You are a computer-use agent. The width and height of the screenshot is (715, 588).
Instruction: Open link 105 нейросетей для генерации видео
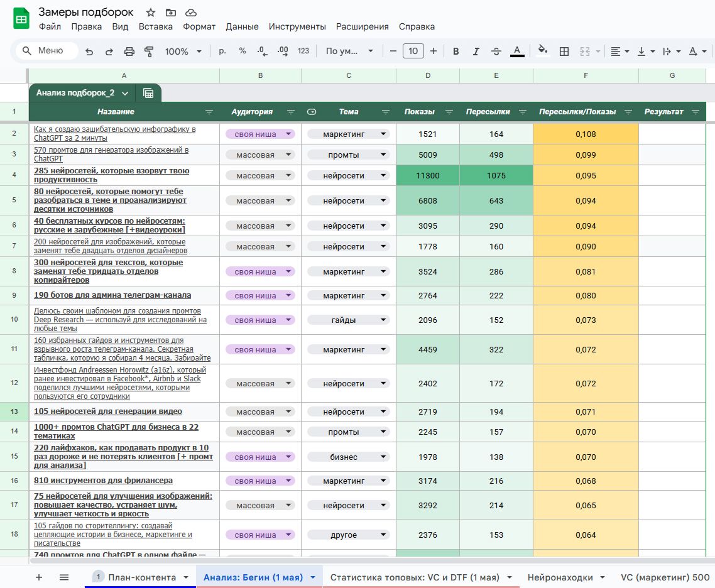[x=108, y=411]
